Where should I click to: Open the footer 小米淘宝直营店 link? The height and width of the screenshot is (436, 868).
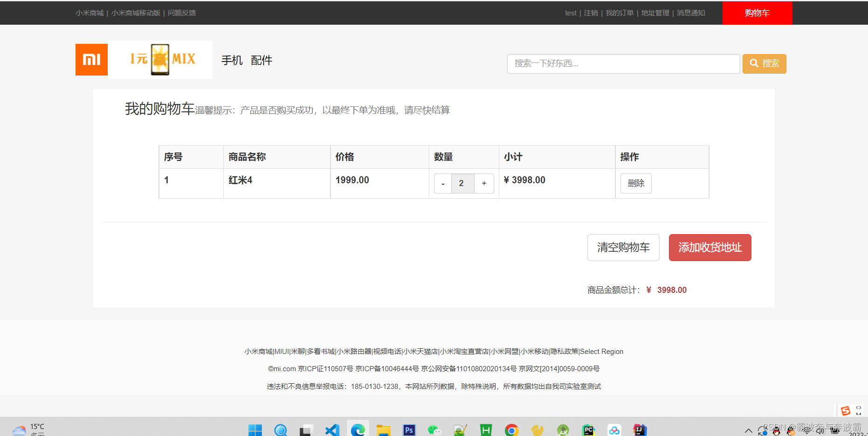pyautogui.click(x=464, y=352)
